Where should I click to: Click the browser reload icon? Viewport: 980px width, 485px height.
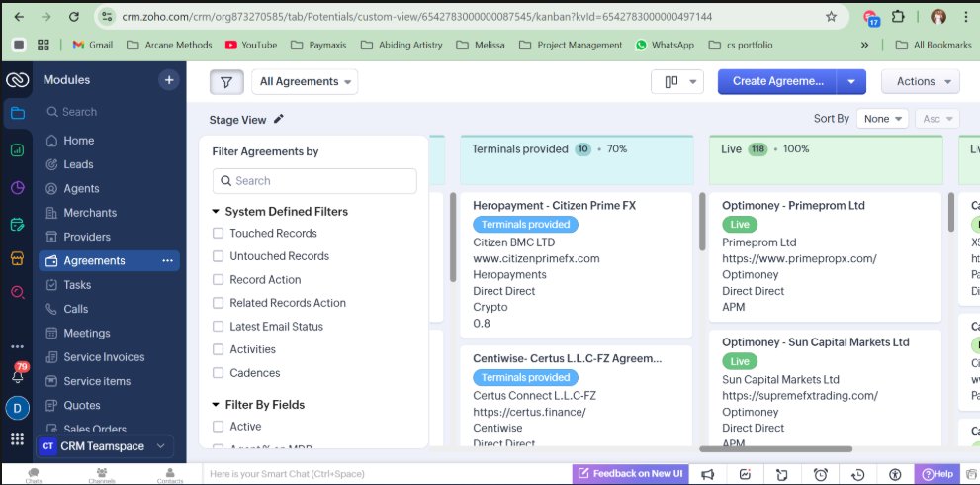click(74, 17)
